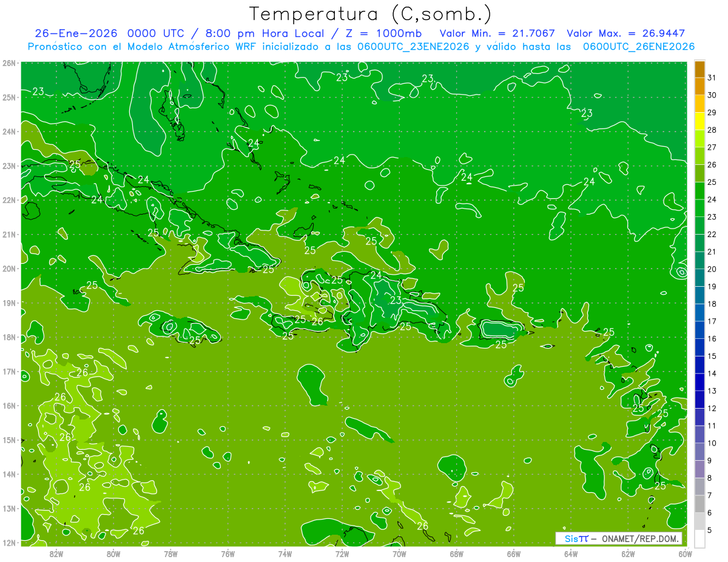Click the 66W longitude axis label
This screenshot has height=562, width=728.
click(x=514, y=554)
